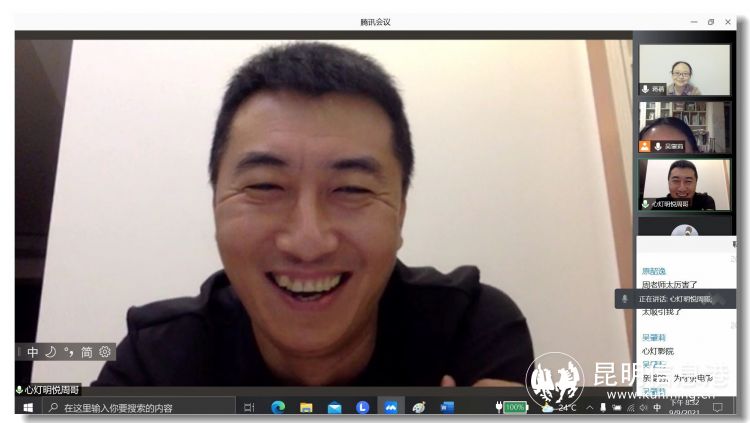The image size is (750, 423).
Task: Toggle the IME punctuation mode button
Action: tap(68, 352)
